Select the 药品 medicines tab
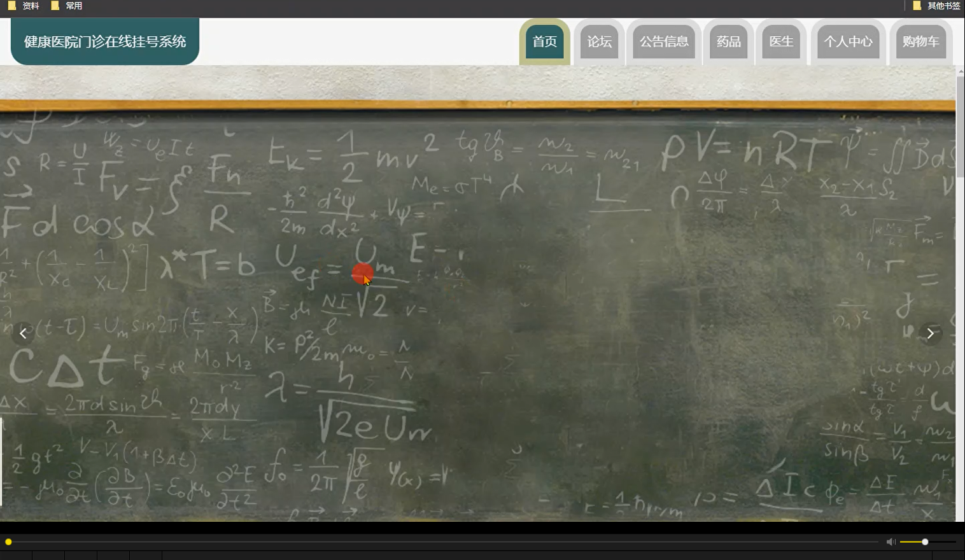965x560 pixels. (x=729, y=42)
